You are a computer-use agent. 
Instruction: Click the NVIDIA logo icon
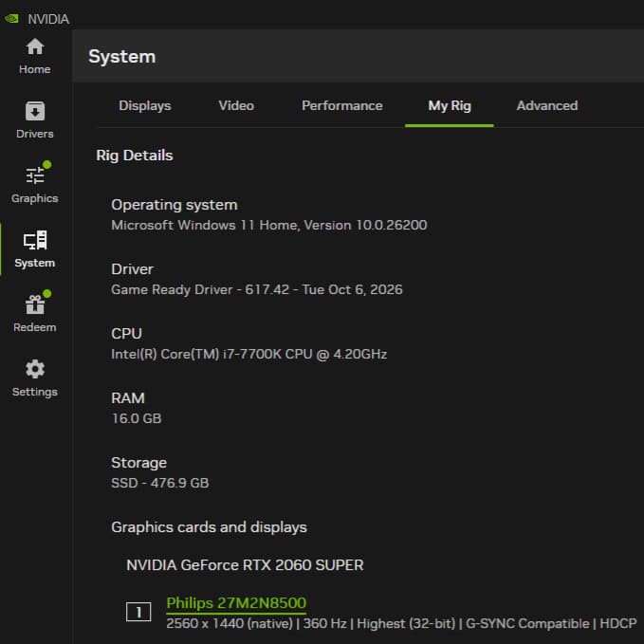(x=11, y=19)
